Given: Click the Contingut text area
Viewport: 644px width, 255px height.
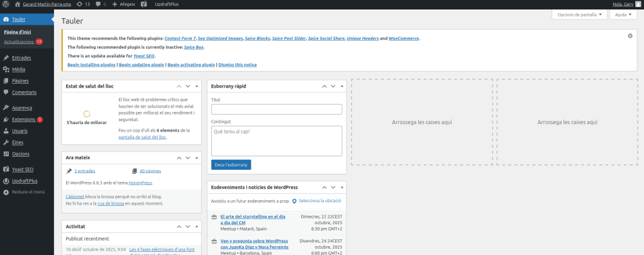Looking at the screenshot, I should click(x=277, y=140).
